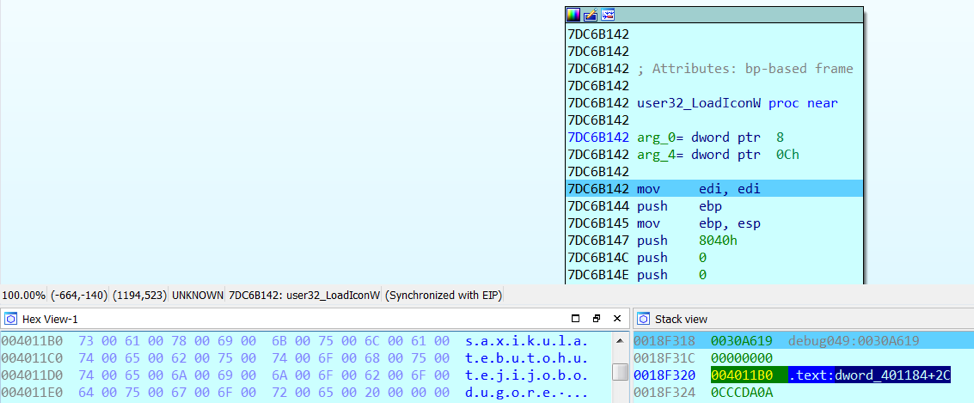The height and width of the screenshot is (403, 974).
Task: Click stack value 0030A619
Action: 742,340
